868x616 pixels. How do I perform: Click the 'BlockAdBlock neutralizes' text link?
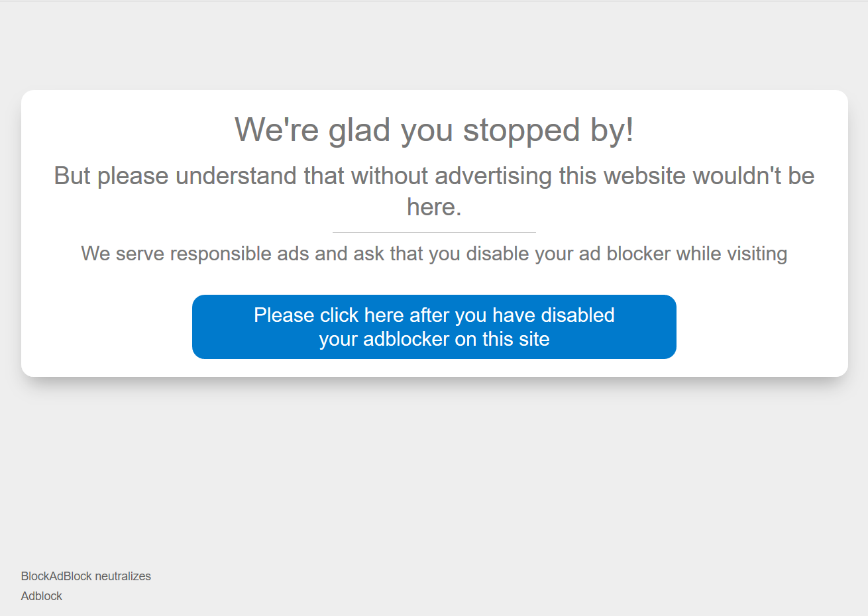[x=85, y=576]
